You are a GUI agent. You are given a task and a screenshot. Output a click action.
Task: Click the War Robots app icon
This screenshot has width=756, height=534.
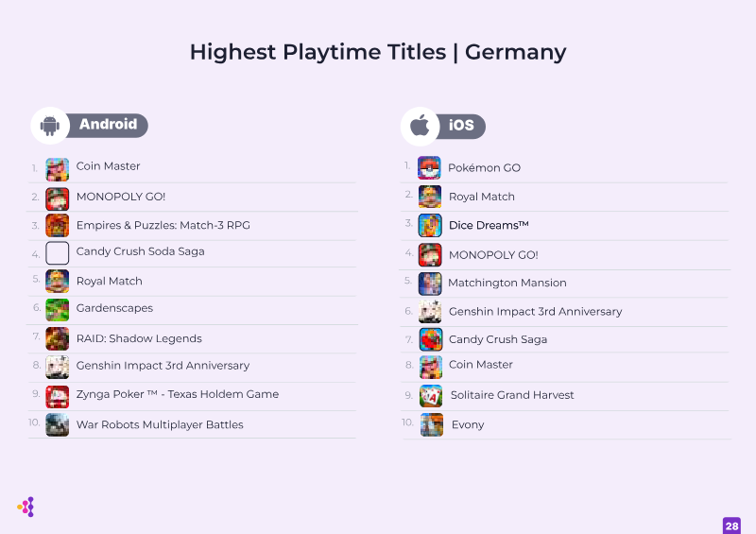[x=58, y=425]
